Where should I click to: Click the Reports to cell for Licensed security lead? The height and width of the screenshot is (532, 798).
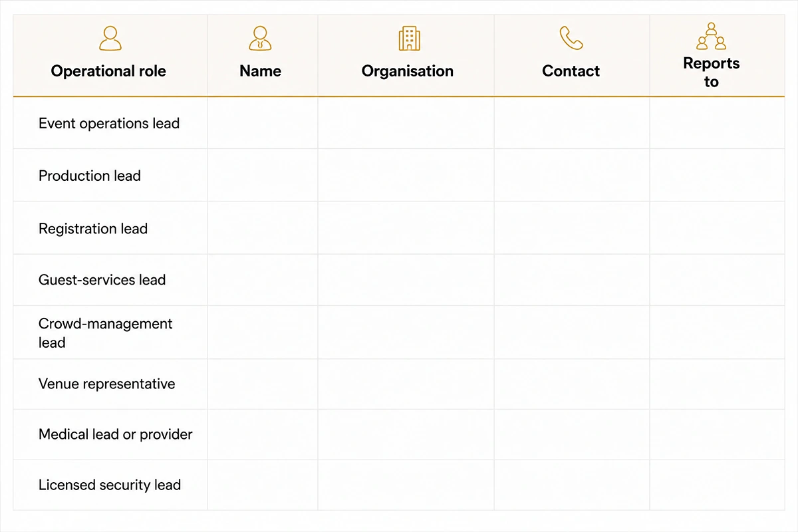[717, 485]
